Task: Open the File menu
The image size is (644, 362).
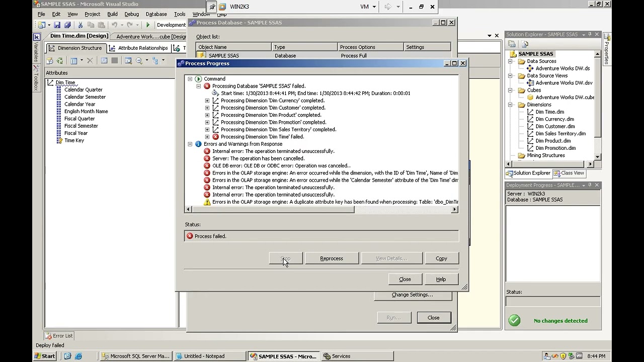Action: [x=41, y=14]
